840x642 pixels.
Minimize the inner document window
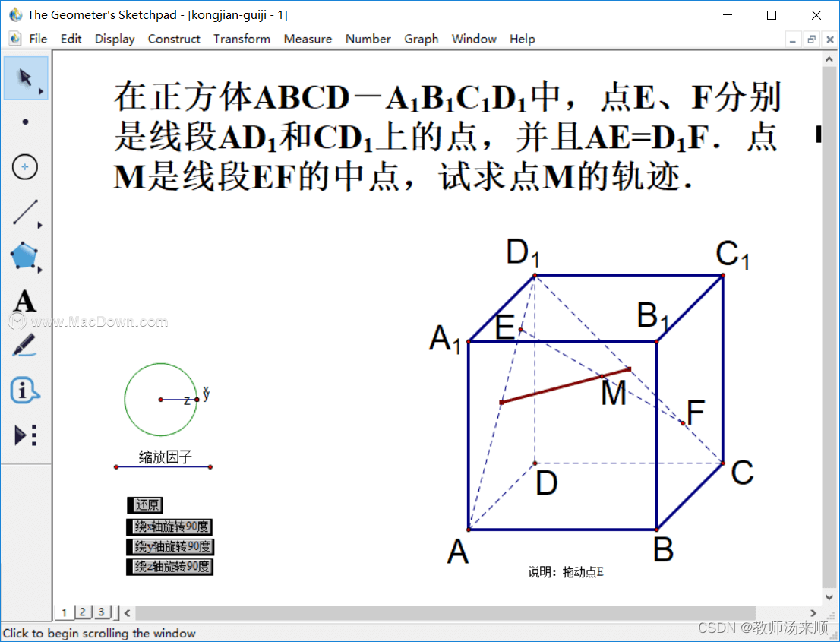(792, 40)
